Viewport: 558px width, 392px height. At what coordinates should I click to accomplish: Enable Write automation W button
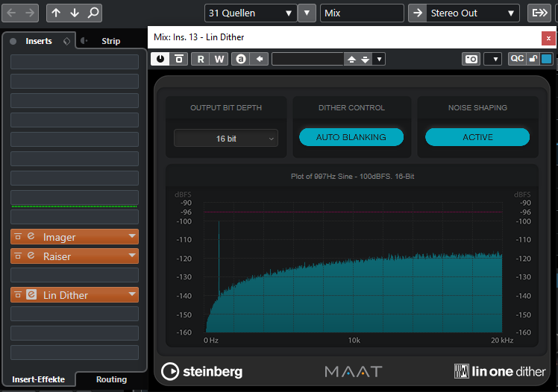point(219,59)
